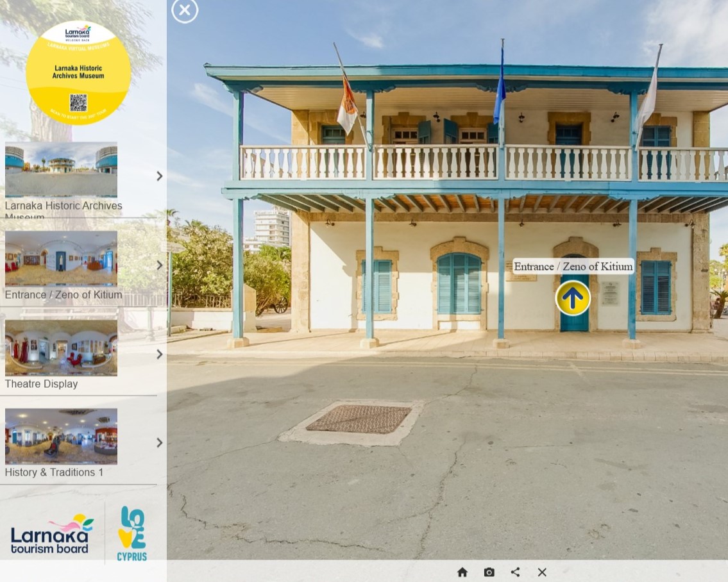The image size is (728, 582).
Task: Click the circular close icon above the panorama
Action: pos(185,11)
